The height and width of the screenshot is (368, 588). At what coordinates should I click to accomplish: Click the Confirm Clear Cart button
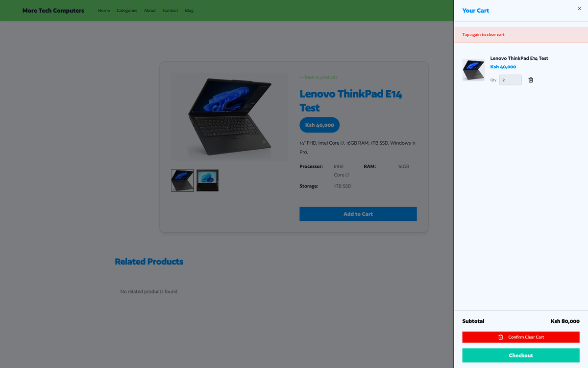coord(521,337)
